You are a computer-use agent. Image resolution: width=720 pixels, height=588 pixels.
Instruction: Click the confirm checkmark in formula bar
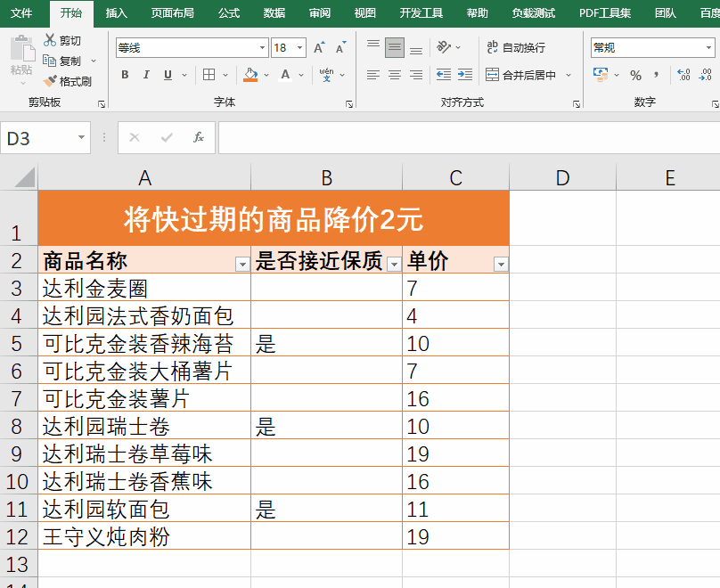click(167, 137)
